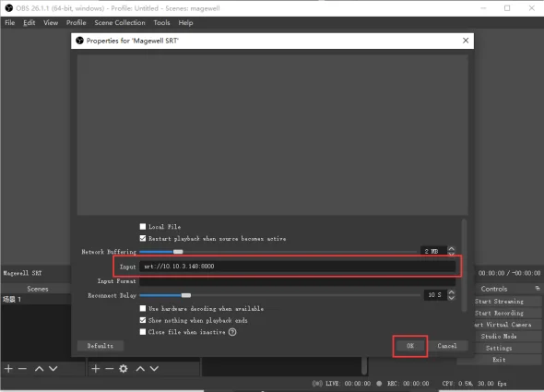The height and width of the screenshot is (392, 544).
Task: Click the Network Buffering slider handle
Action: [178, 252]
